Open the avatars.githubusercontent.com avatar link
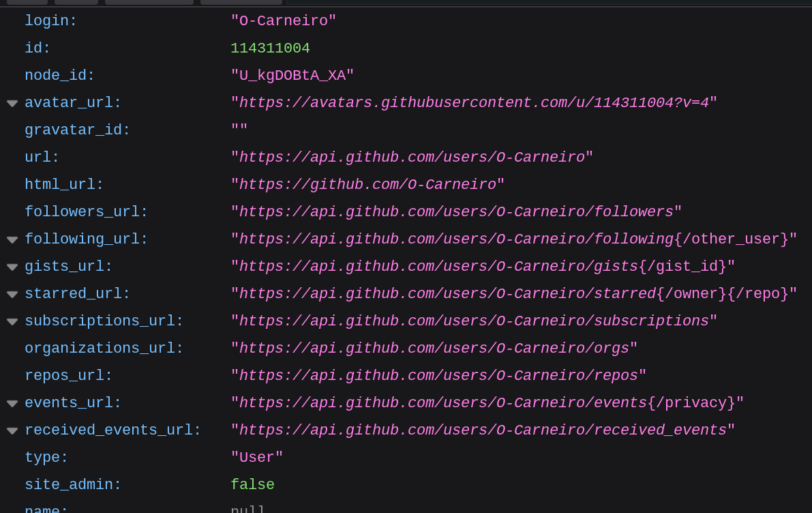The height and width of the screenshot is (513, 812). click(474, 102)
